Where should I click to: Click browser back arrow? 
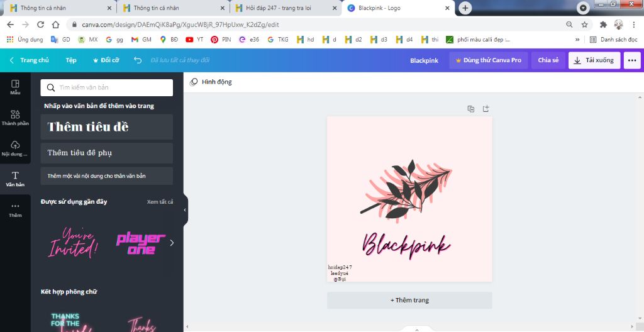click(11, 25)
